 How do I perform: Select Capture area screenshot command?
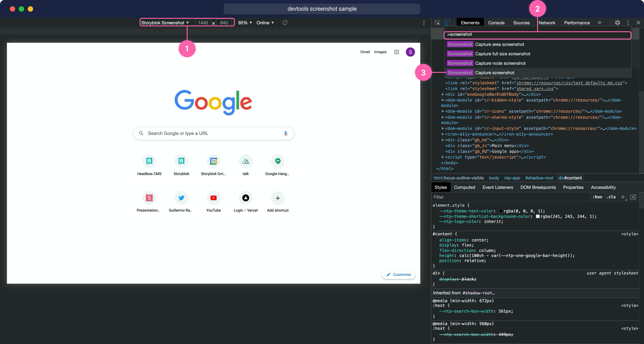click(x=538, y=44)
